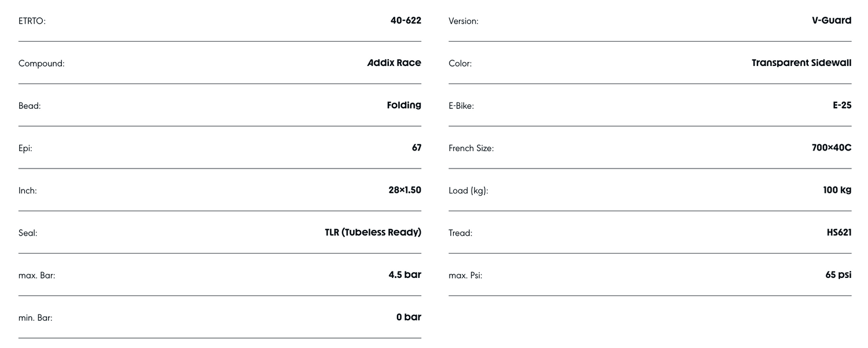Click the 65 psi value
This screenshot has width=868, height=348.
tap(838, 274)
